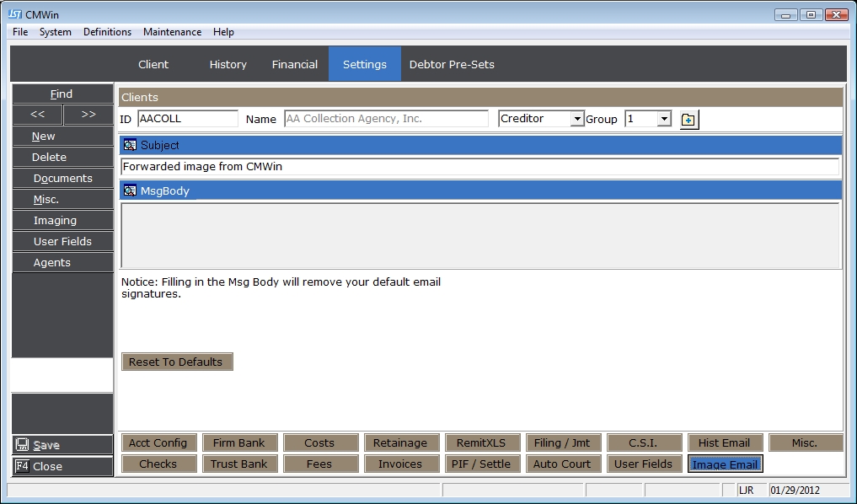Viewport: 857px width, 504px height.
Task: Open the Hist Email settings page
Action: 725,442
